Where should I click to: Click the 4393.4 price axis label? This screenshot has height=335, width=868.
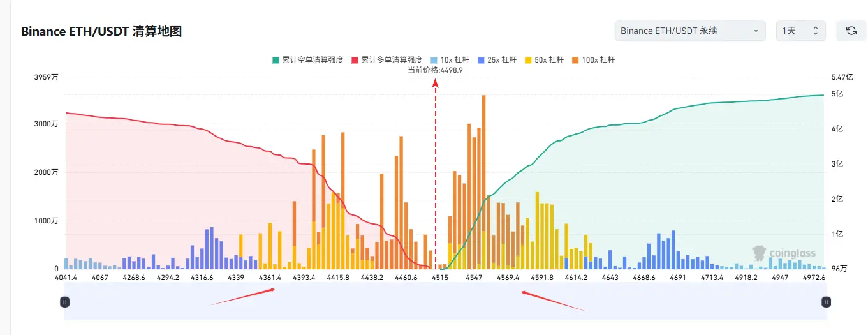(x=304, y=278)
